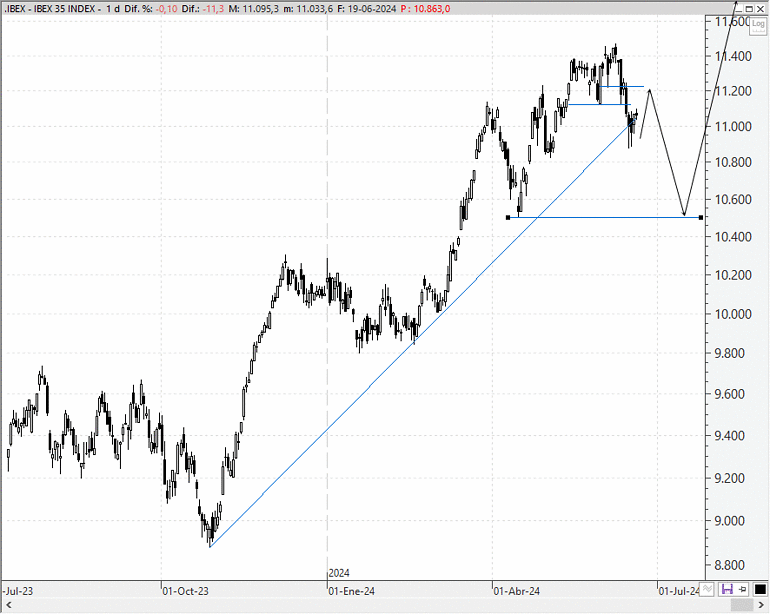Click the 'F: 19-06-2024' date field

click(x=366, y=9)
